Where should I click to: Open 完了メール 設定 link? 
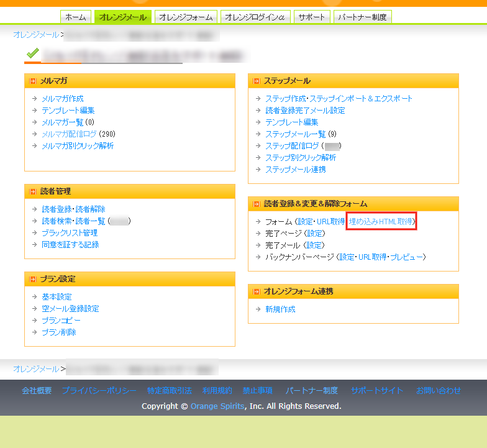tap(314, 245)
